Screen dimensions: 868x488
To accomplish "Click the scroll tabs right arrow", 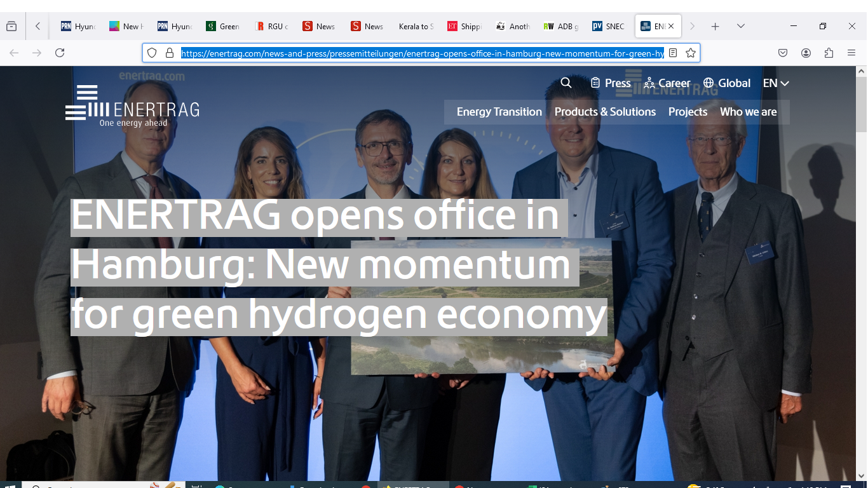I will point(692,26).
